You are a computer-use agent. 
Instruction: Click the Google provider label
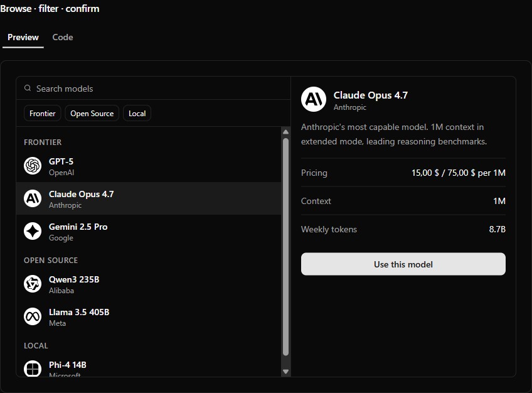61,238
